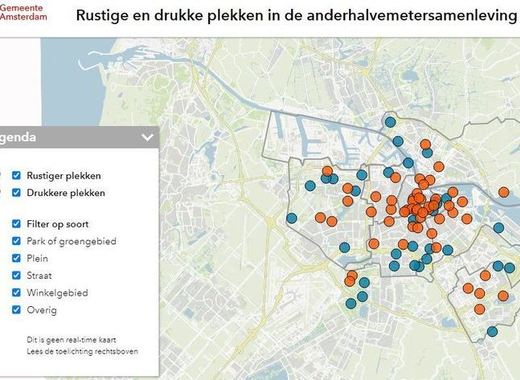Select the northernmost blue marker on map
Screen dimensions: 520x380
click(x=390, y=122)
